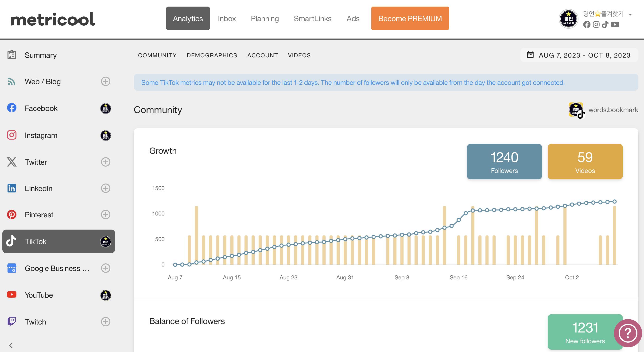Connect LinkedIn using its plus icon
644x352 pixels.
pyautogui.click(x=105, y=188)
